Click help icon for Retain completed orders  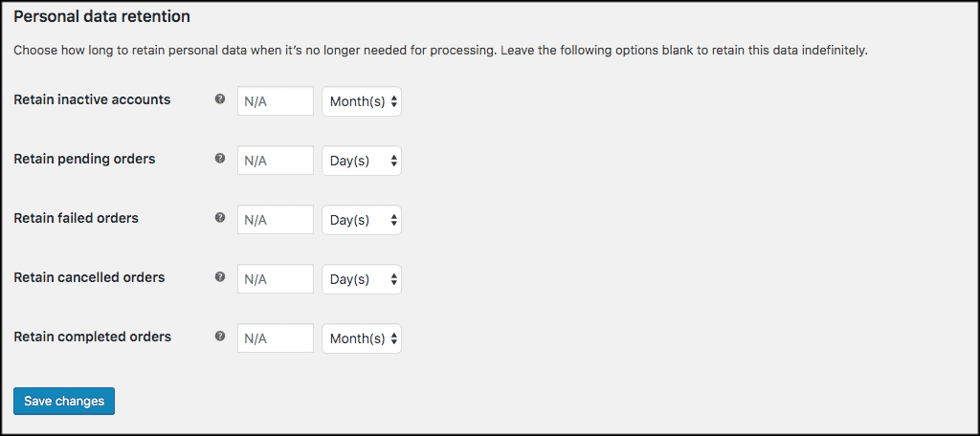coord(219,336)
